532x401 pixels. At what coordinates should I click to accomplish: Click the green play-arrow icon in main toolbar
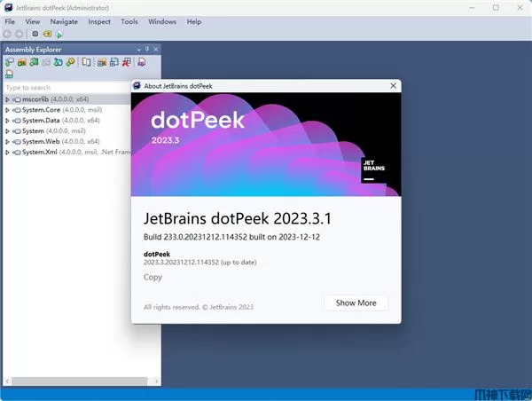pyautogui.click(x=58, y=34)
